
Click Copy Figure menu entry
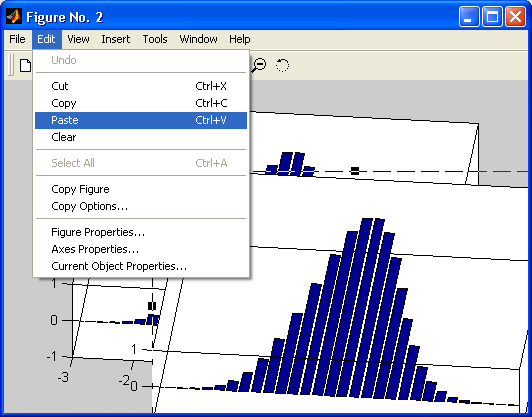141,189
